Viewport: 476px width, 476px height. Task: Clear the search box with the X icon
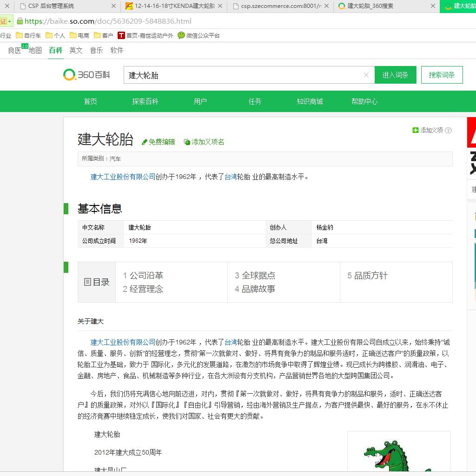[366, 75]
